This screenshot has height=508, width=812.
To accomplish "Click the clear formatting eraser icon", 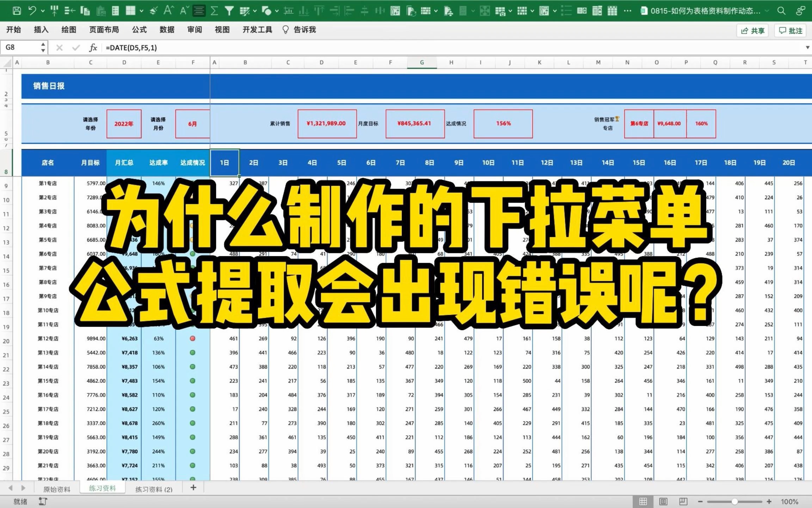I will coord(153,11).
